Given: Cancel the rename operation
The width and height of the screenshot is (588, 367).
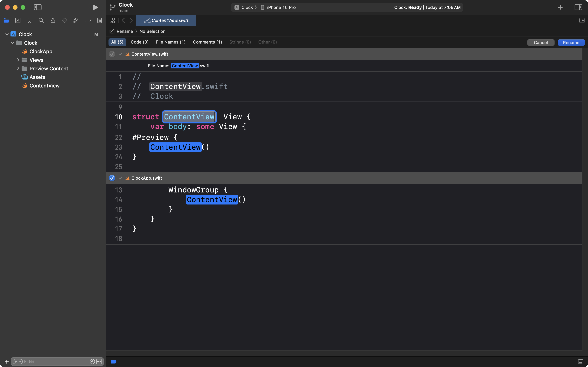Looking at the screenshot, I should point(540,43).
